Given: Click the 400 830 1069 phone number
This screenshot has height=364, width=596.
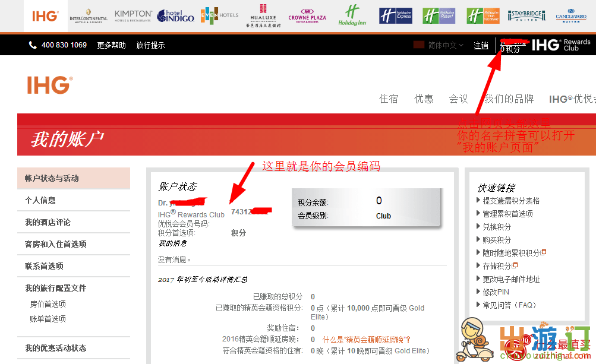Looking at the screenshot, I should [x=64, y=45].
